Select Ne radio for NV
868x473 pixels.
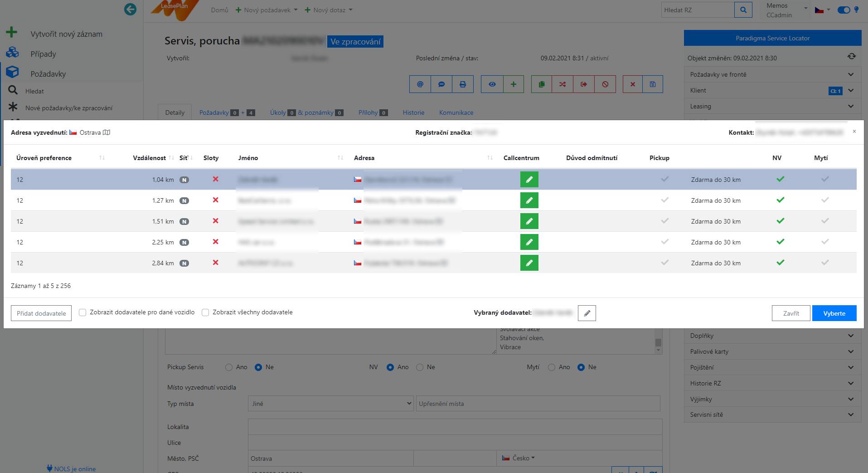point(420,367)
